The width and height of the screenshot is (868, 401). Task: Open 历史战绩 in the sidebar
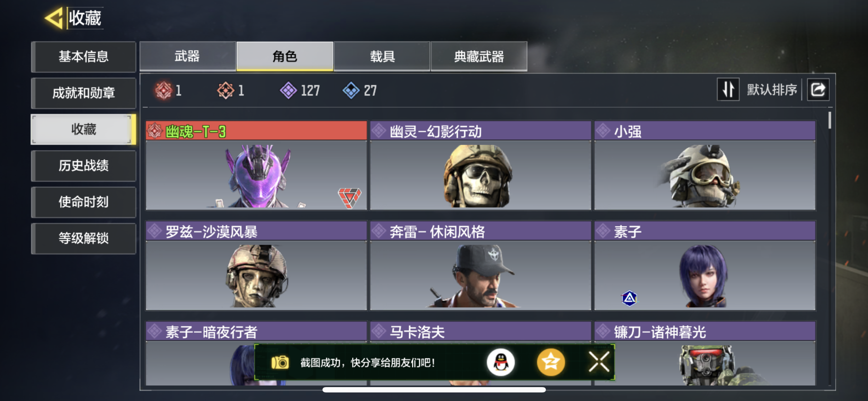click(84, 166)
